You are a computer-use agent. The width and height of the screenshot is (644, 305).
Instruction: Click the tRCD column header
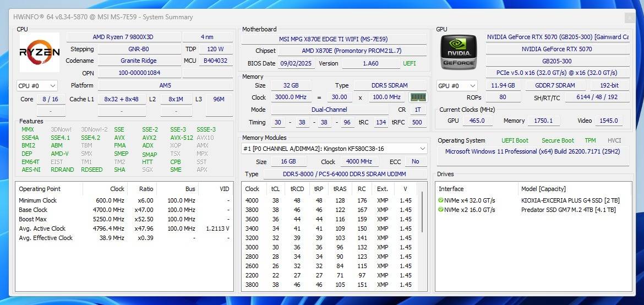pyautogui.click(x=298, y=189)
